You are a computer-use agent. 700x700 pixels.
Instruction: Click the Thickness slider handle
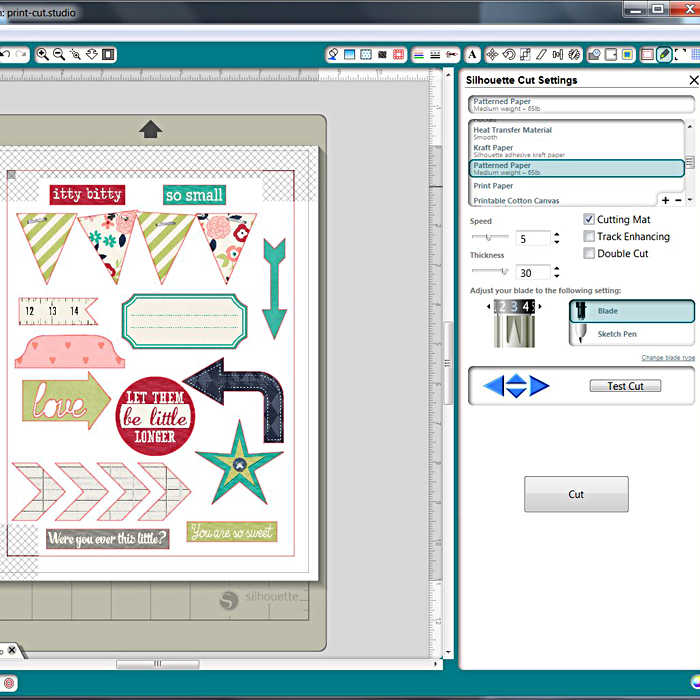point(504,271)
